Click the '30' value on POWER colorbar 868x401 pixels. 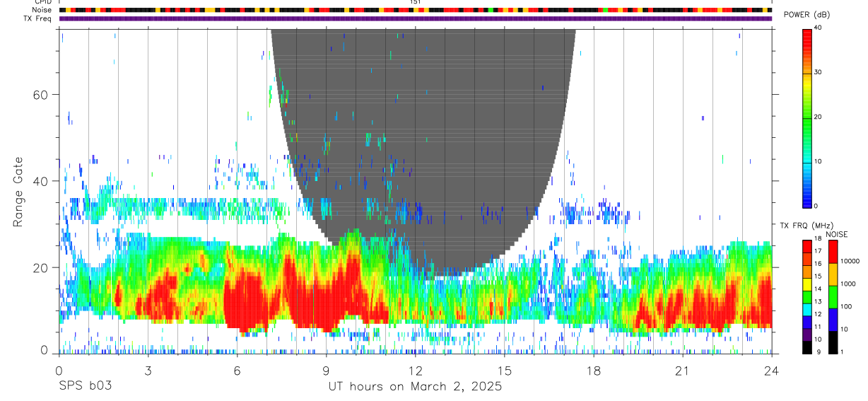point(818,72)
